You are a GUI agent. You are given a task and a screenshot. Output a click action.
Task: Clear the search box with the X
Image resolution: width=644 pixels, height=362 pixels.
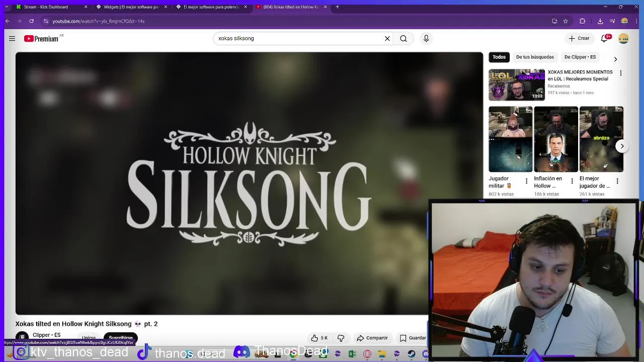click(x=387, y=38)
